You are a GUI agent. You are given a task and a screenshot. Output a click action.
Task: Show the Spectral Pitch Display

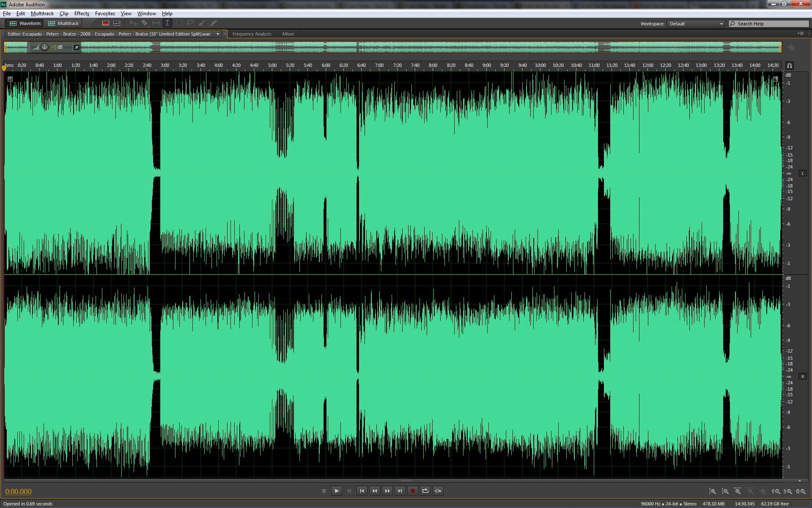[117, 23]
